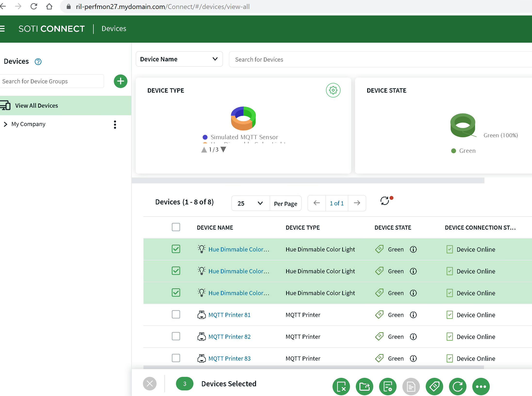Refresh the devices list using the sync icon
The width and height of the screenshot is (532, 396).
pos(385,201)
